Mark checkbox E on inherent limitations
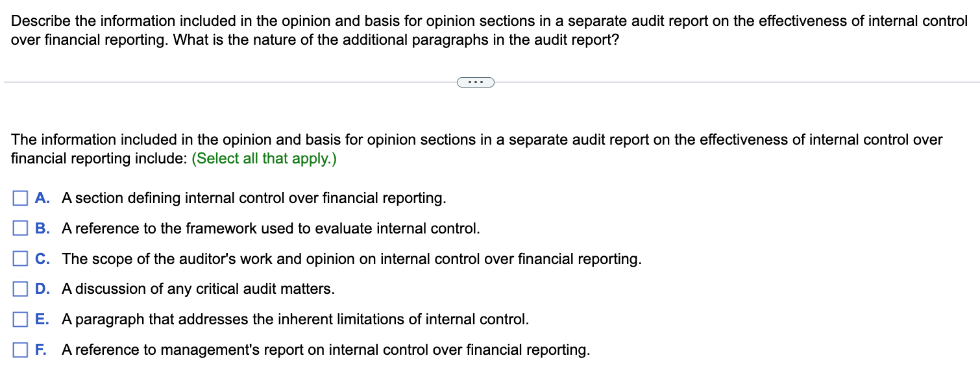The height and width of the screenshot is (371, 980). (x=20, y=320)
